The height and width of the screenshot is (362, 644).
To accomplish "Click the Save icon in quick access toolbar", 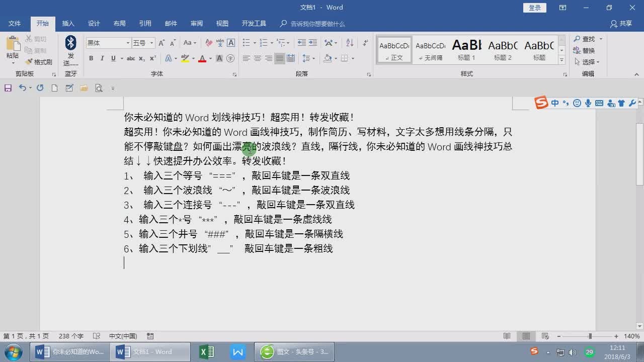I will click(x=8, y=88).
